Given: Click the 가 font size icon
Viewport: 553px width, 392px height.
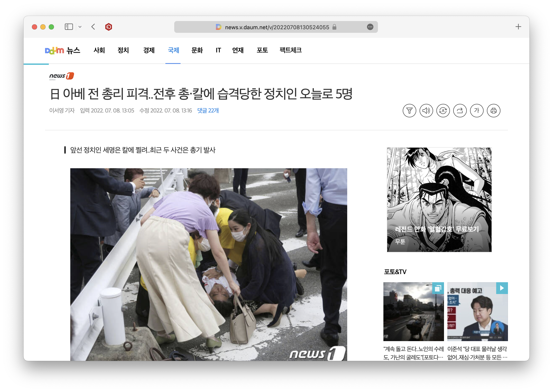Looking at the screenshot, I should (477, 111).
